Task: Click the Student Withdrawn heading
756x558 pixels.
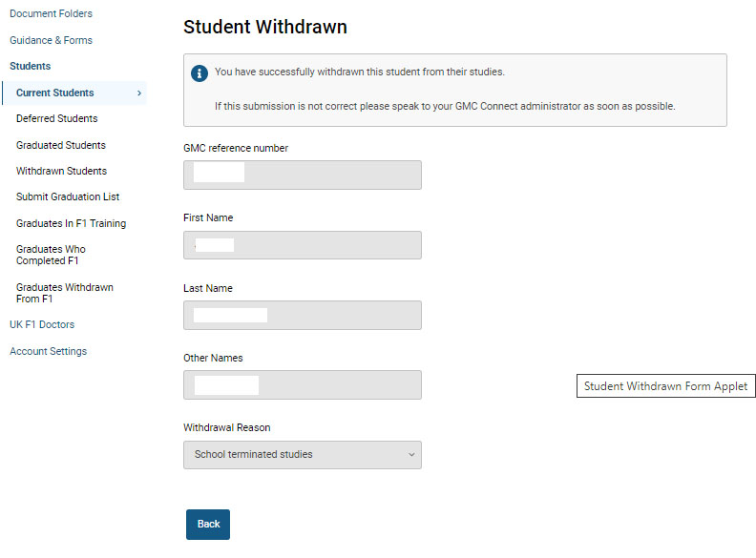Action: 264,27
